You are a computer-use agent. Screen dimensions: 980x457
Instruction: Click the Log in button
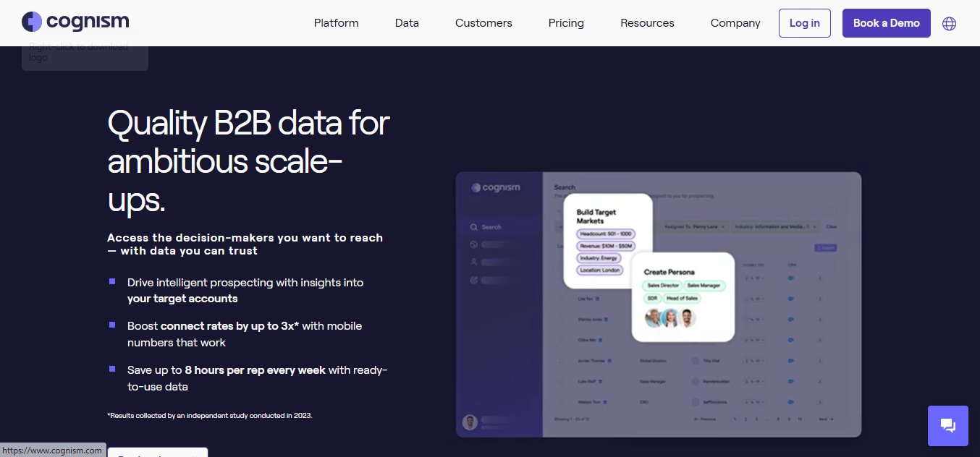coord(804,22)
